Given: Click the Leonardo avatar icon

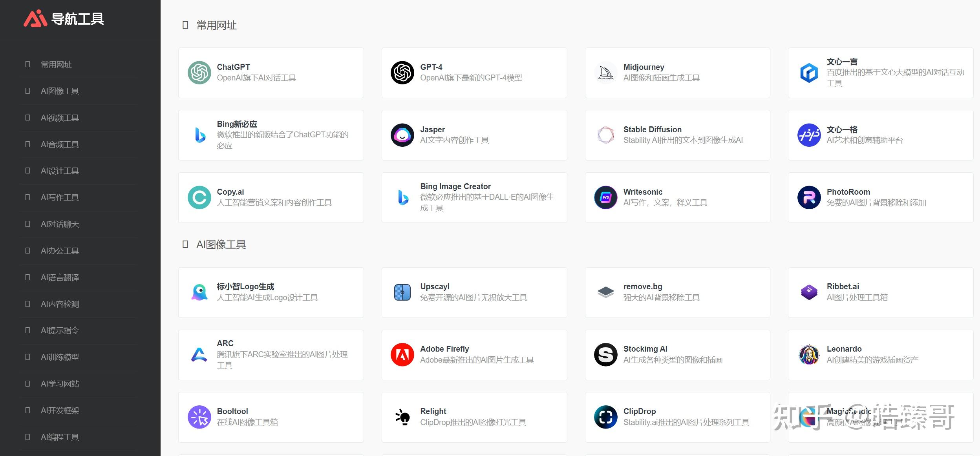Looking at the screenshot, I should (809, 354).
